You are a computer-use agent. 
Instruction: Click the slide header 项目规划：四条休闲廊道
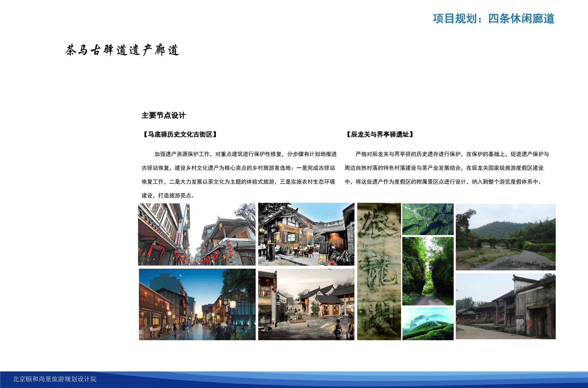pos(494,18)
